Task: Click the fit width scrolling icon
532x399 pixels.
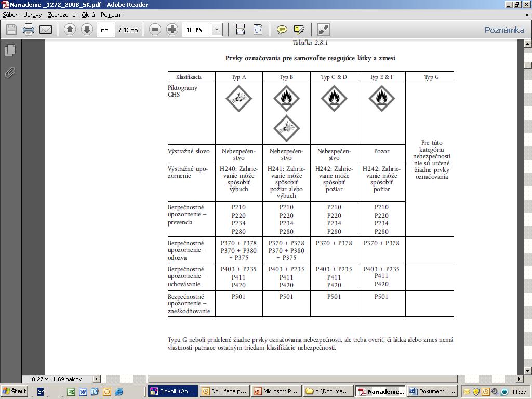Action: point(240,30)
